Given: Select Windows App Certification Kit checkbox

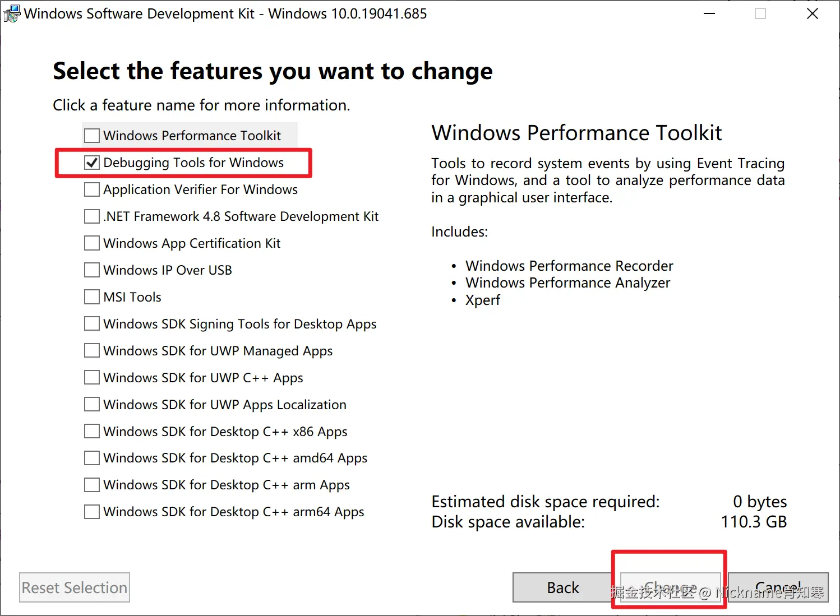Looking at the screenshot, I should pos(92,243).
